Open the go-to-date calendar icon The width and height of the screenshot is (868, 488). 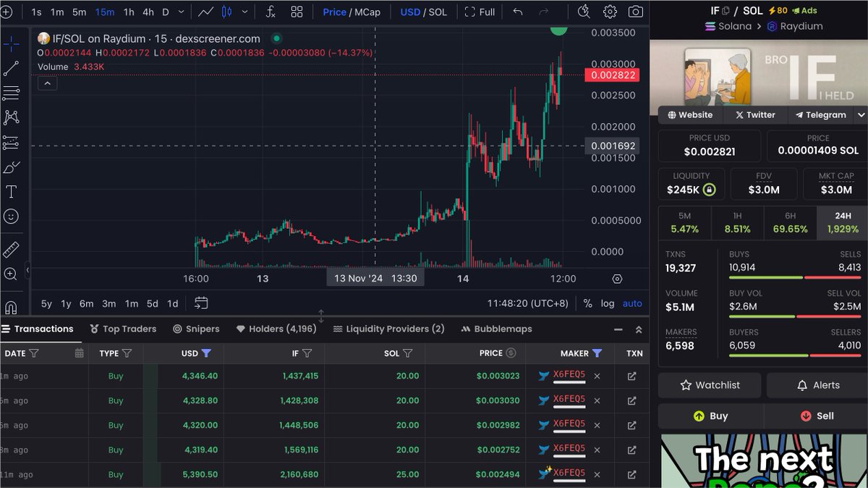201,303
